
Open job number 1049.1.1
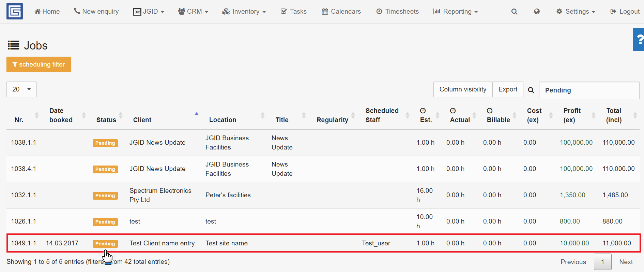24,243
